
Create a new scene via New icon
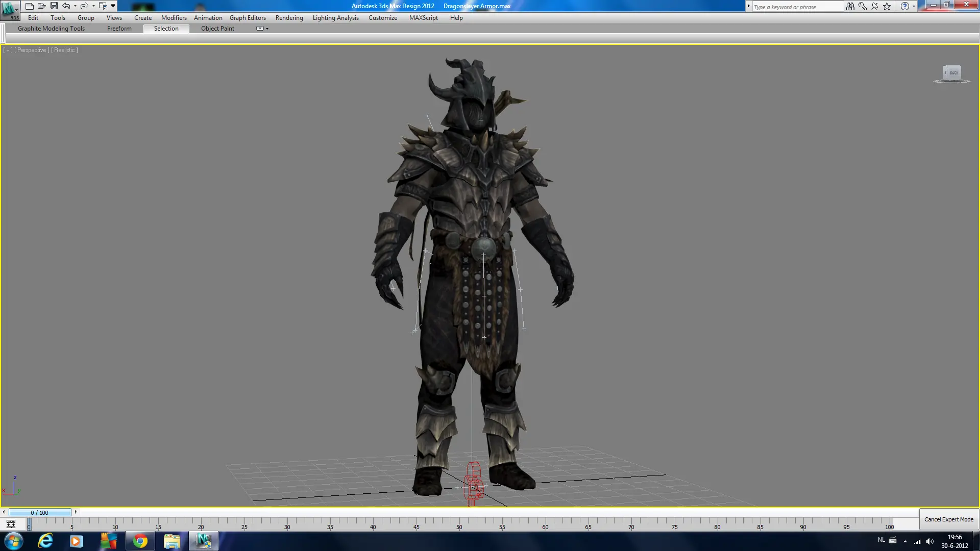29,6
